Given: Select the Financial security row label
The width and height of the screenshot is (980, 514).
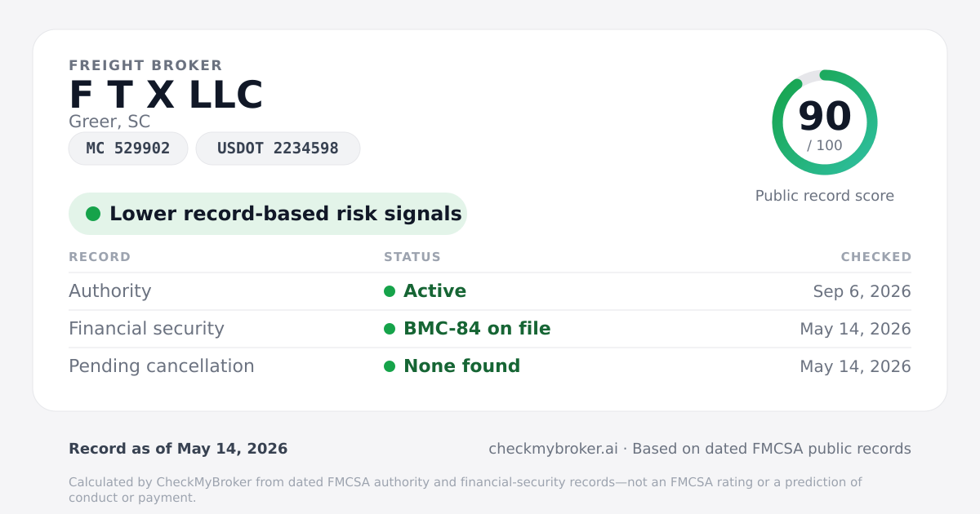Looking at the screenshot, I should [x=146, y=329].
